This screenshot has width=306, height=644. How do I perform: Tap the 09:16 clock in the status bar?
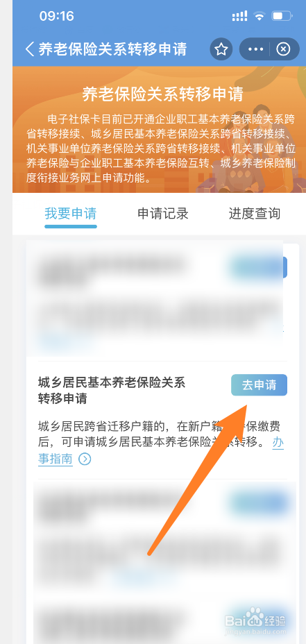click(x=57, y=17)
